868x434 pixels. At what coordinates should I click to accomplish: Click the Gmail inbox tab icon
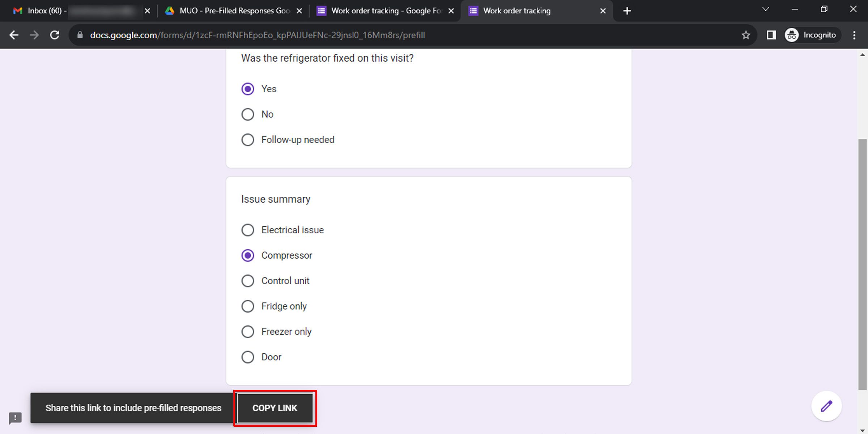click(17, 10)
